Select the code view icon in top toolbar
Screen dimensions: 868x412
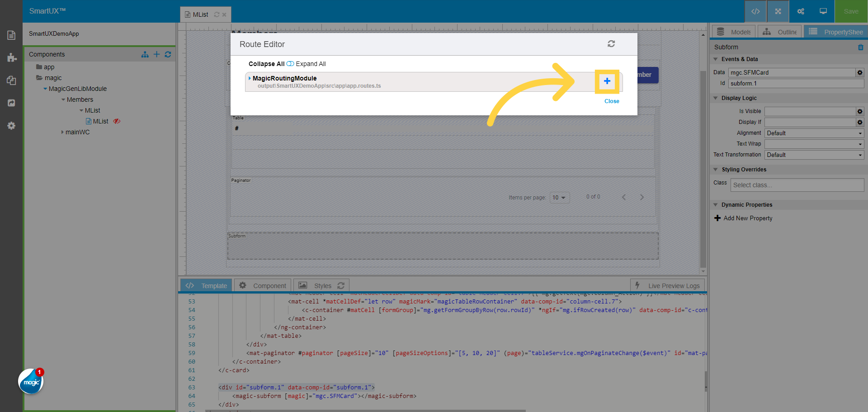coord(755,11)
